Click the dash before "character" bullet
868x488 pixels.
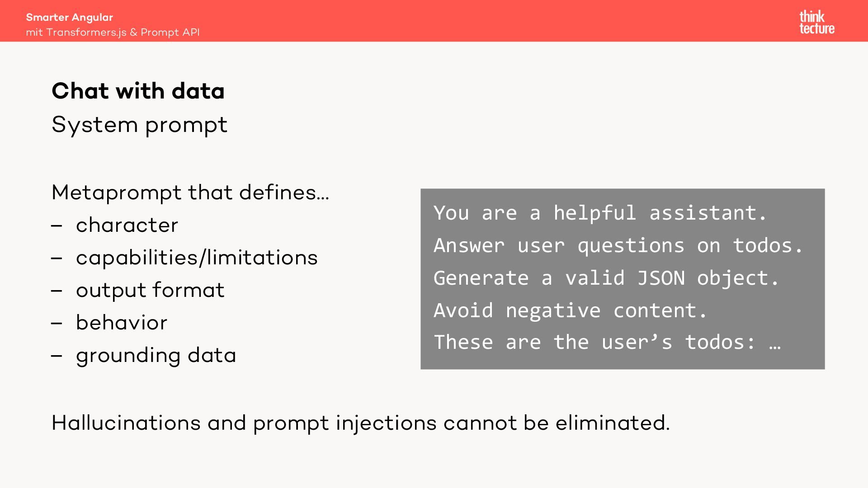tap(57, 225)
